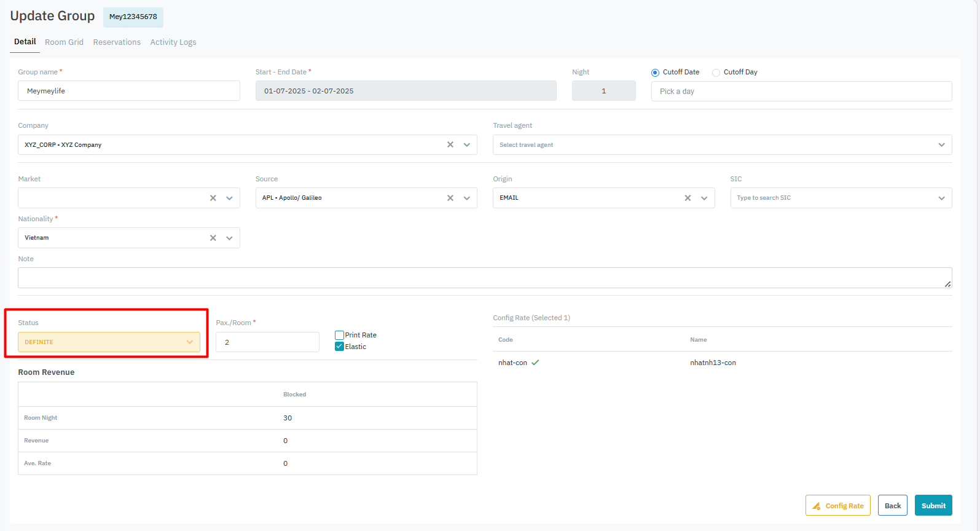Click the Pick a day date field

[801, 92]
